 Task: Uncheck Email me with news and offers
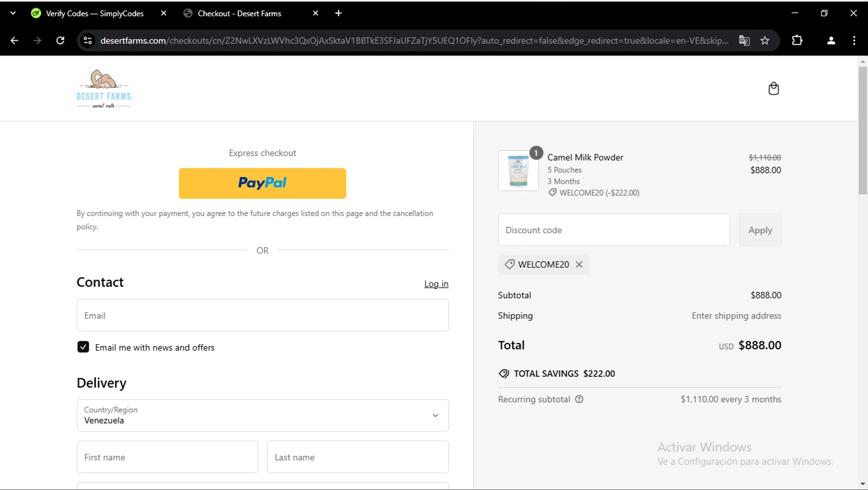(83, 347)
